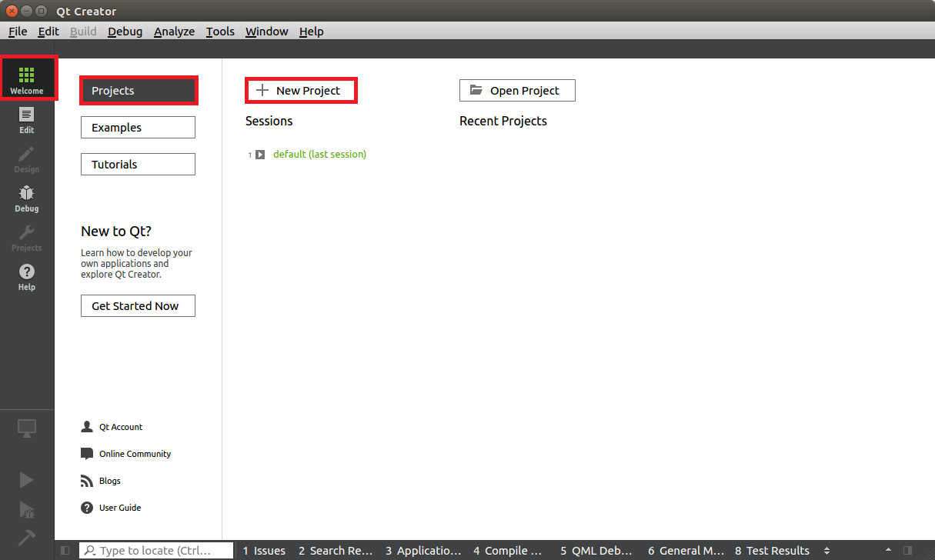Open the Build menu
Viewport: 935px width, 560px height.
point(83,32)
